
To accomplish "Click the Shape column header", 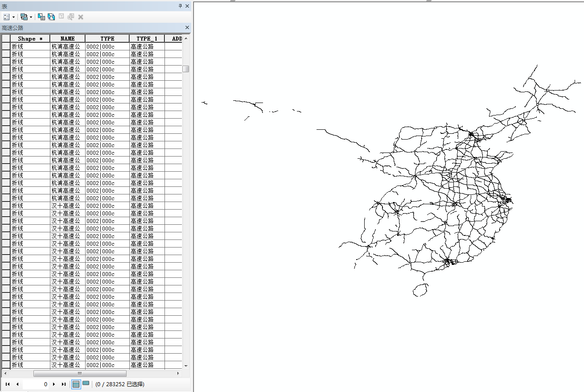I will (30, 39).
